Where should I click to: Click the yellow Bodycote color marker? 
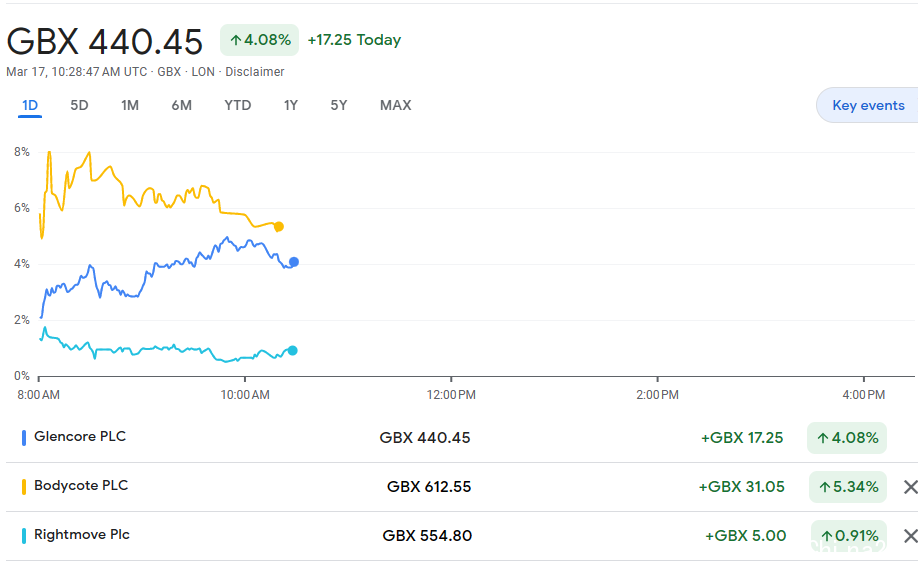point(23,487)
